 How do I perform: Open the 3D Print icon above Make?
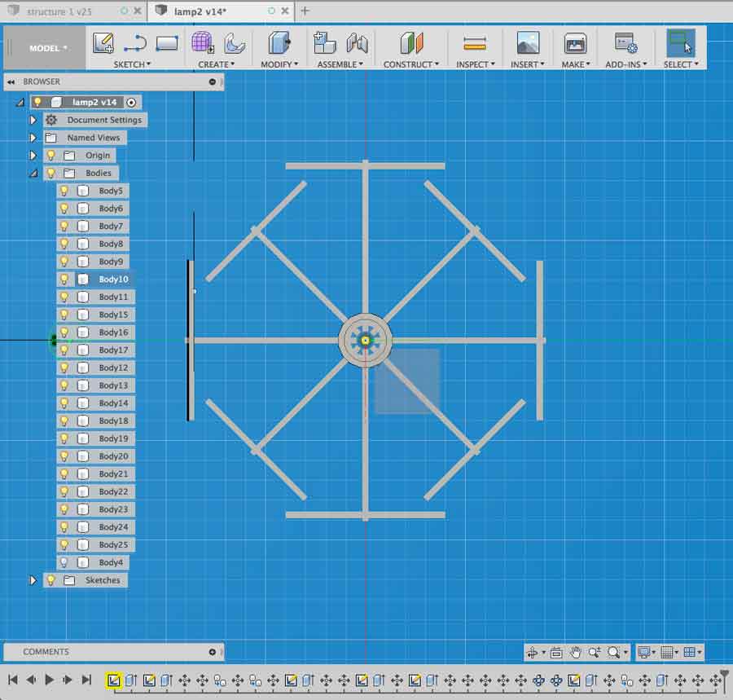tap(575, 43)
